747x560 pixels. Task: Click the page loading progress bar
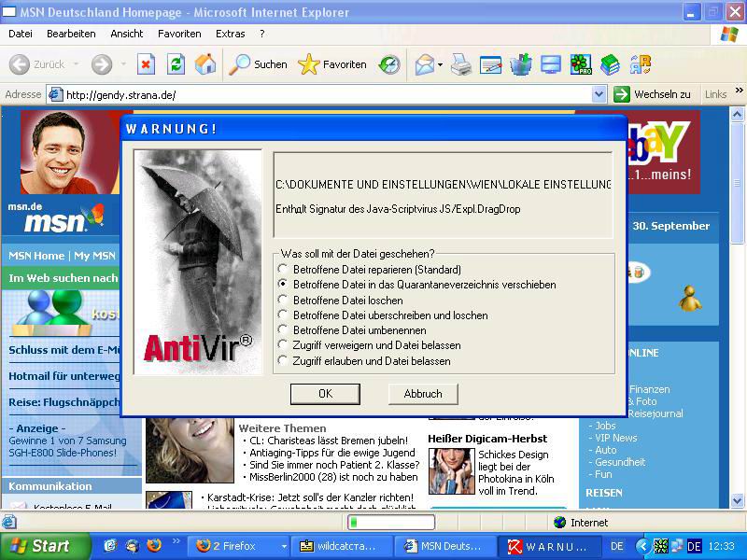391,523
